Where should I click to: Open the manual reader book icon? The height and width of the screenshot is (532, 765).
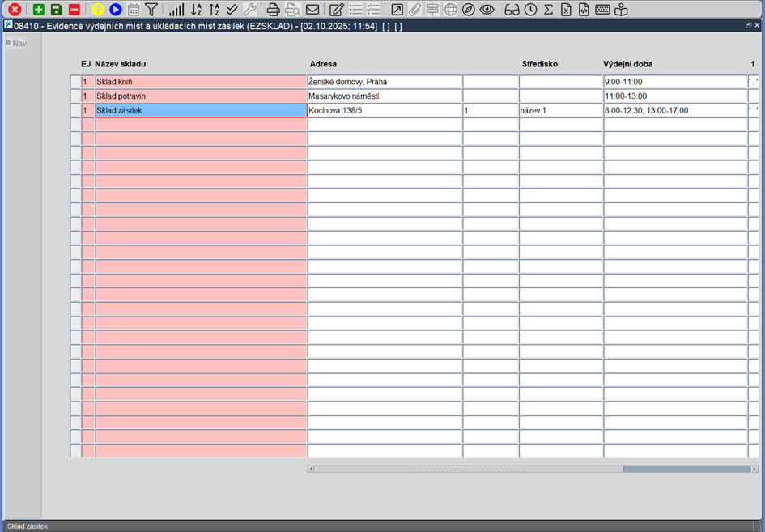[x=621, y=9]
